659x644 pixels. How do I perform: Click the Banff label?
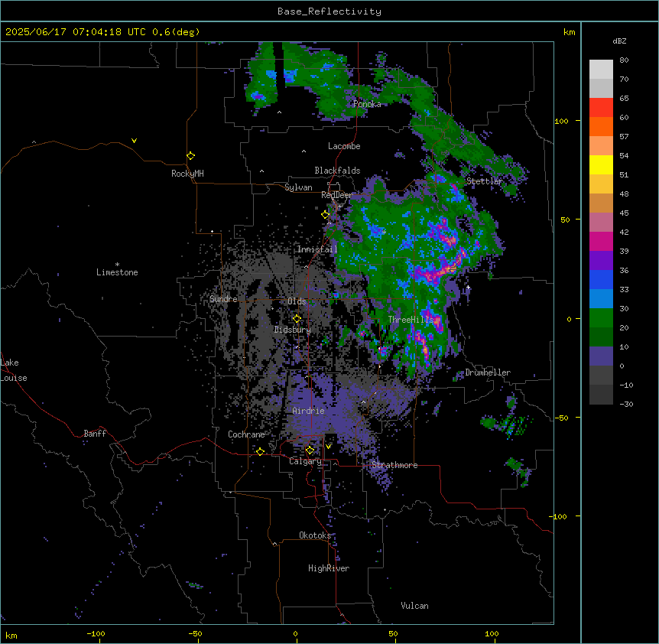pos(95,434)
